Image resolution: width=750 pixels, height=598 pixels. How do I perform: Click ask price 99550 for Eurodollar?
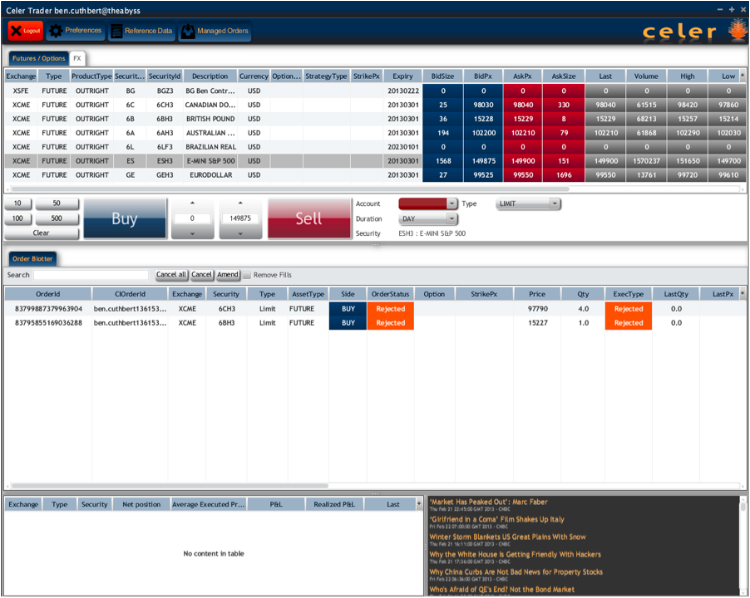pos(523,175)
